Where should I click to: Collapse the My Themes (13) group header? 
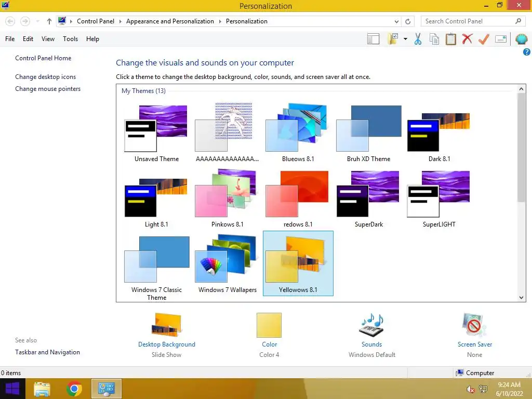point(143,90)
